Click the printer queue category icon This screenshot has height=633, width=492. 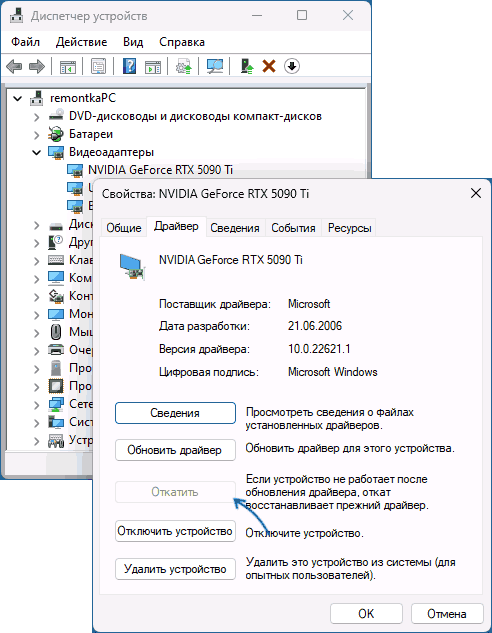(56, 350)
